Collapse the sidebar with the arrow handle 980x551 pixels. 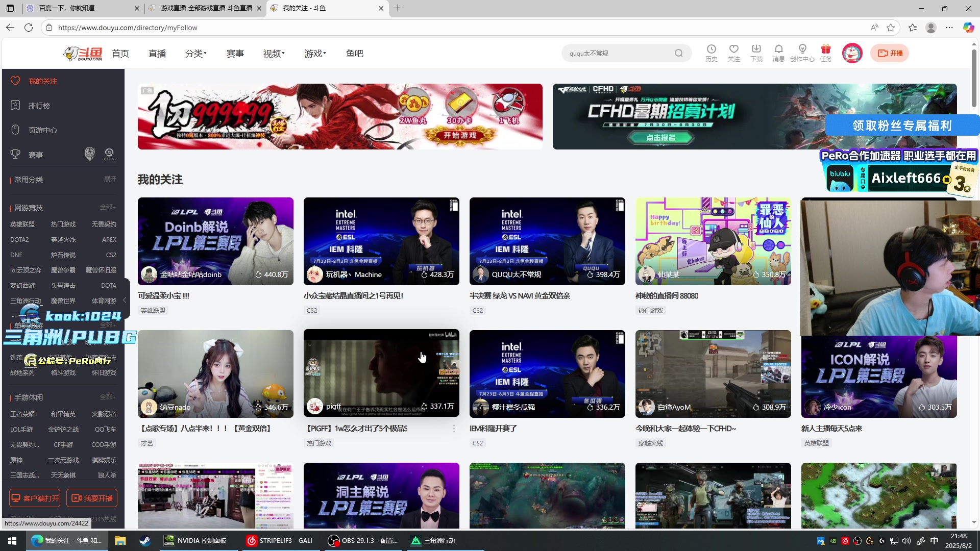coord(125,300)
